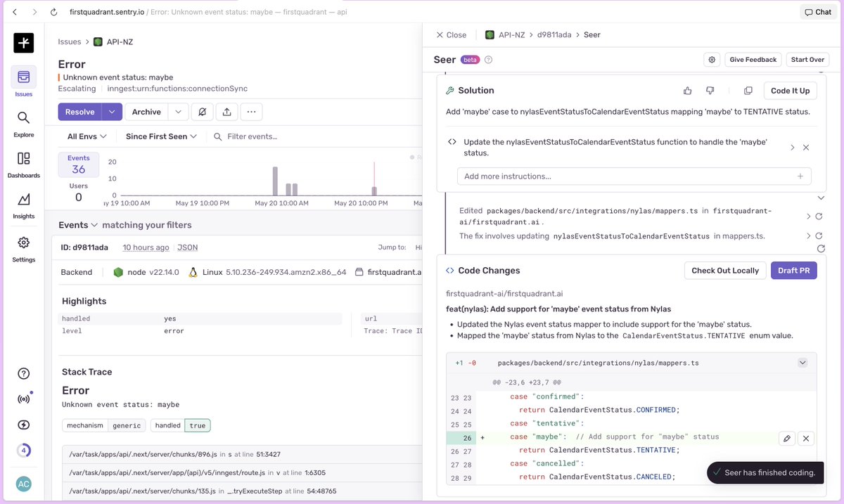The width and height of the screenshot is (844, 504).
Task: Select the Events 36 stat toggle
Action: click(x=79, y=164)
